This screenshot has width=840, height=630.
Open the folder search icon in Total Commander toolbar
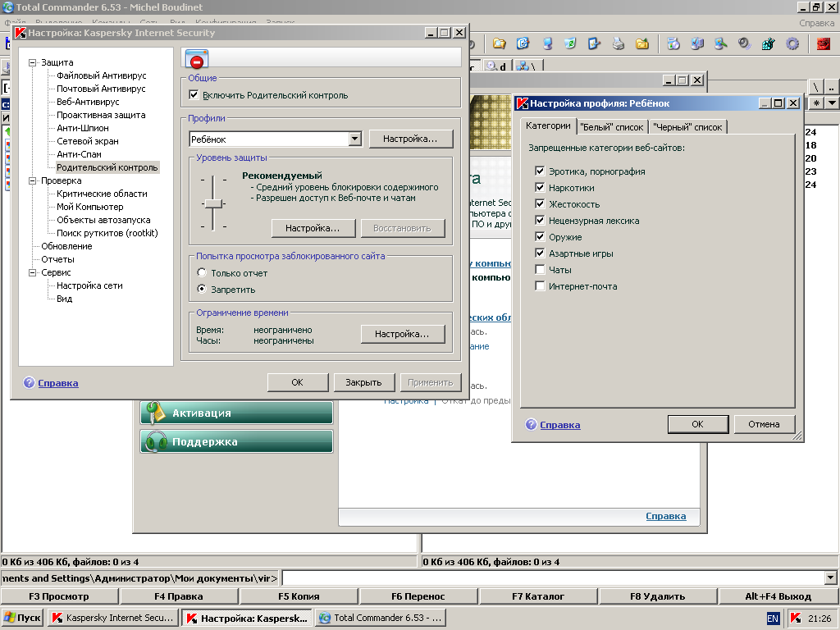pos(500,44)
